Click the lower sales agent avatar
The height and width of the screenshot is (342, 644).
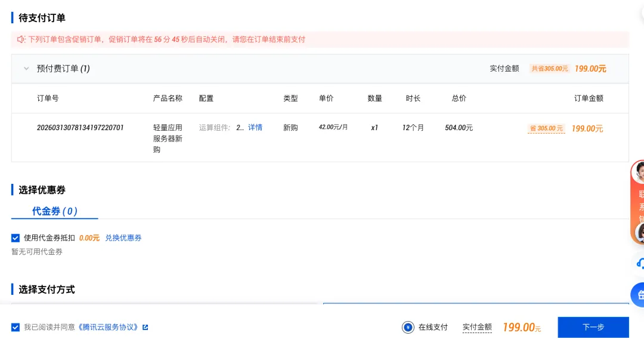pos(640,233)
